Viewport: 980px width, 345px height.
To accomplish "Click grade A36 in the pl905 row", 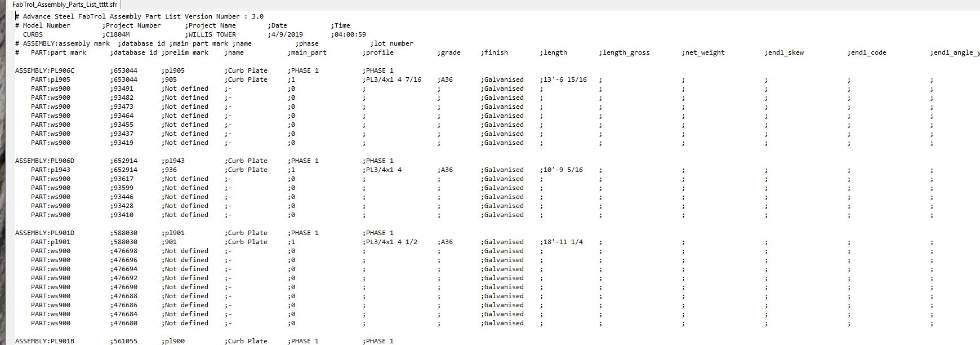I will coord(447,79).
